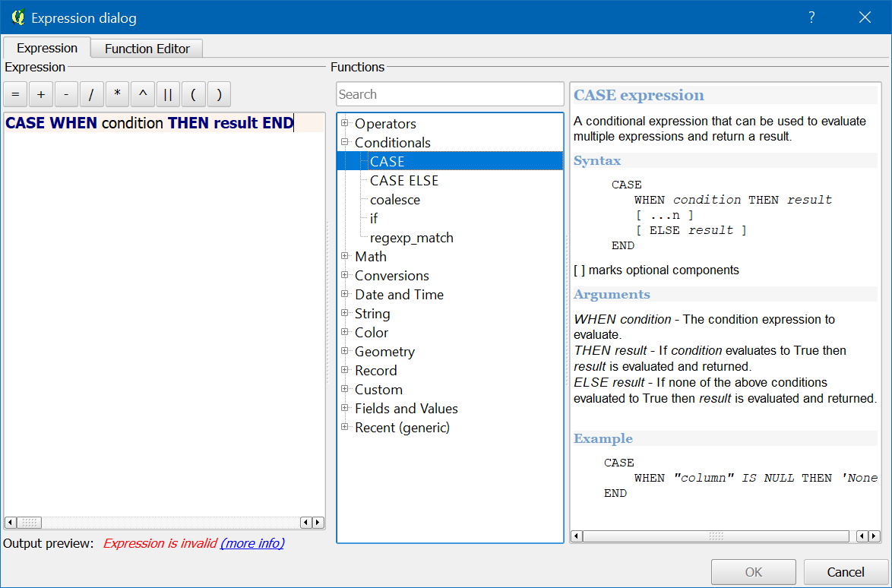892x588 pixels.
Task: Click the 'Expression is invalid' text
Action: 160,543
